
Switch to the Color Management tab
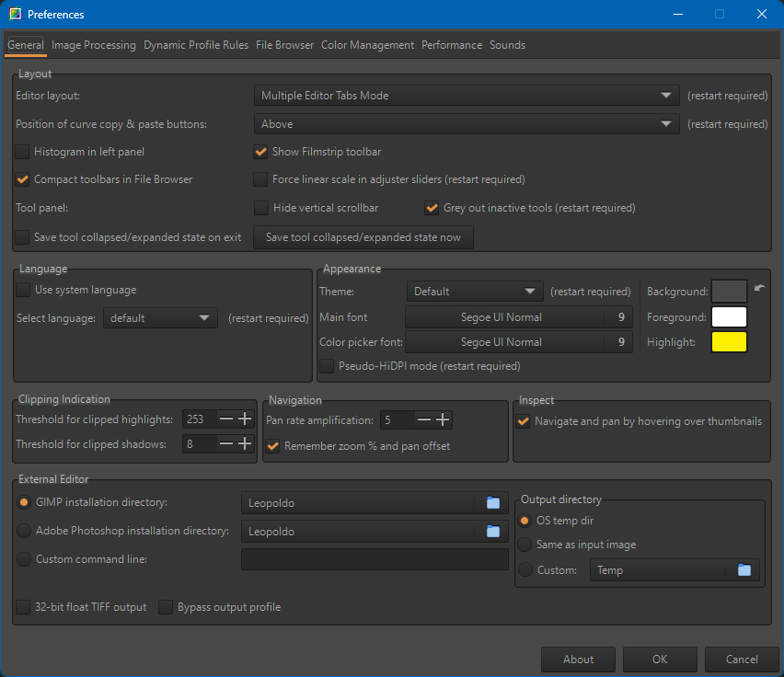pos(367,45)
